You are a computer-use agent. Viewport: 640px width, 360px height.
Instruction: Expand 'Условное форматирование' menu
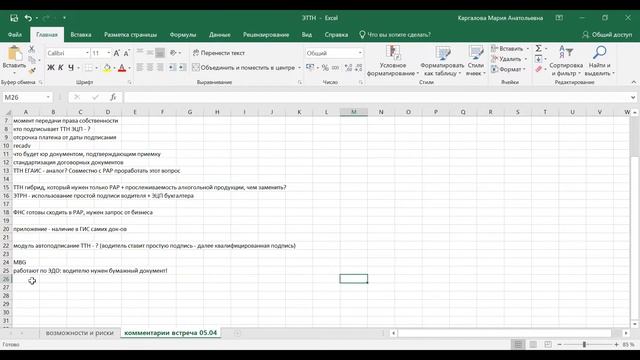click(x=393, y=61)
